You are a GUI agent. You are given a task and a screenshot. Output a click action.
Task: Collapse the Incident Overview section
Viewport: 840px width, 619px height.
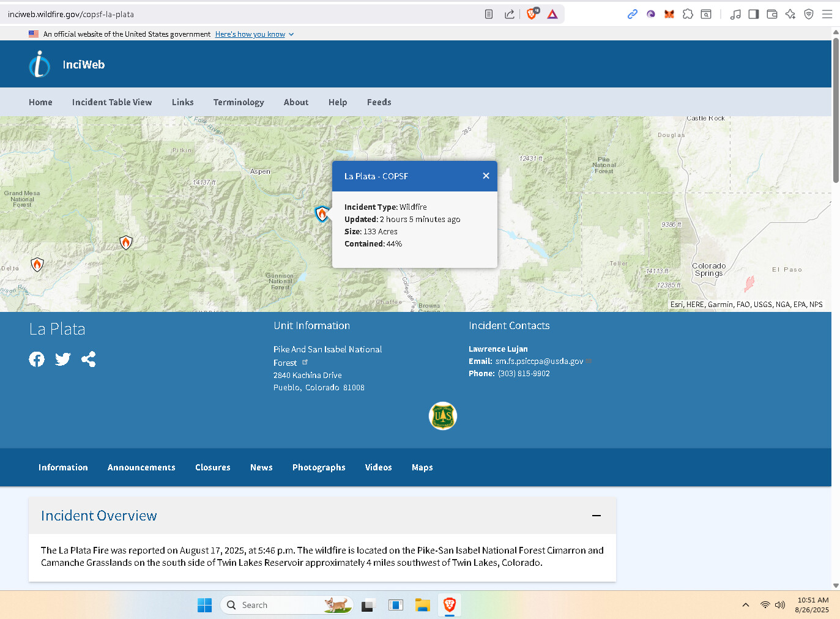[x=597, y=516]
